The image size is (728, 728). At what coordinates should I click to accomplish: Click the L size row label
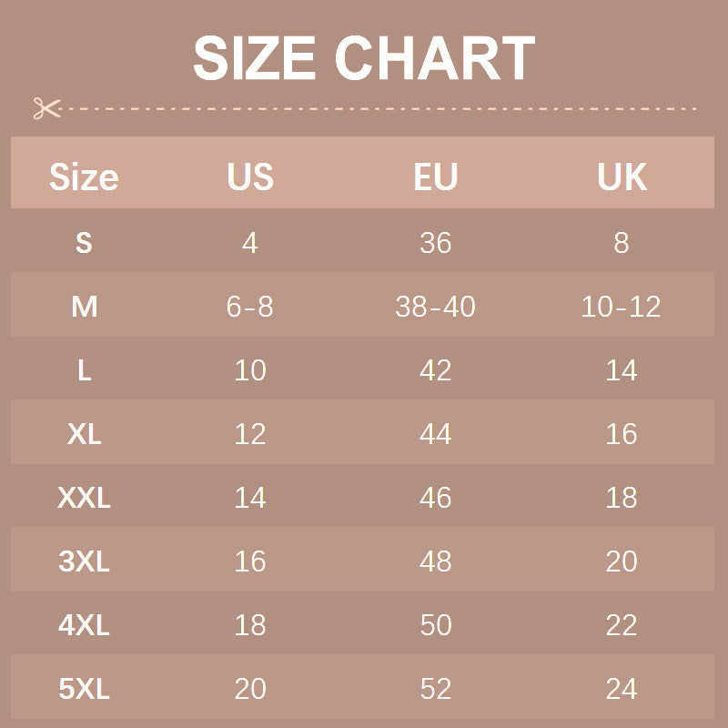pyautogui.click(x=84, y=370)
